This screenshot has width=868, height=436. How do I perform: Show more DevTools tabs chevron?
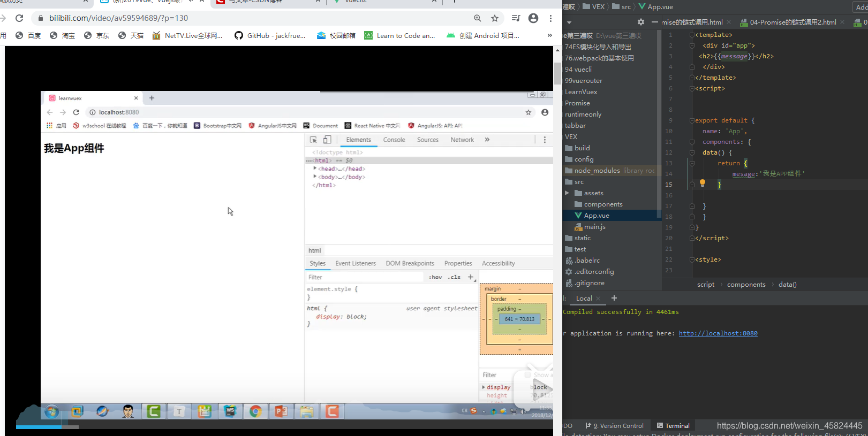487,140
